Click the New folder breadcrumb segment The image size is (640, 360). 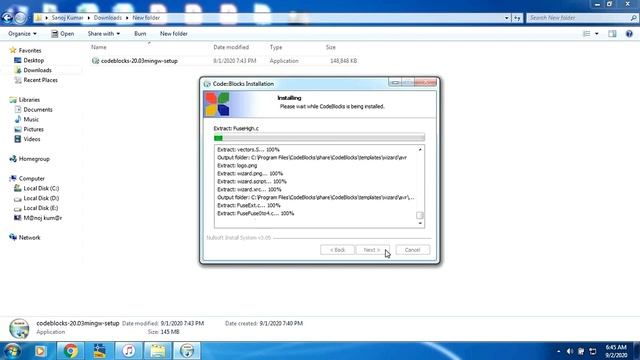pos(146,18)
